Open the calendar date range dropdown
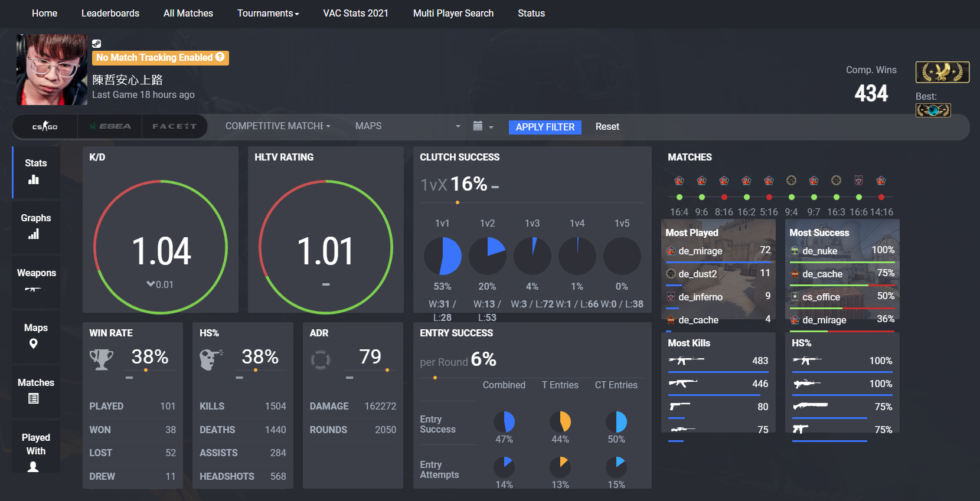This screenshot has height=501, width=980. click(483, 126)
